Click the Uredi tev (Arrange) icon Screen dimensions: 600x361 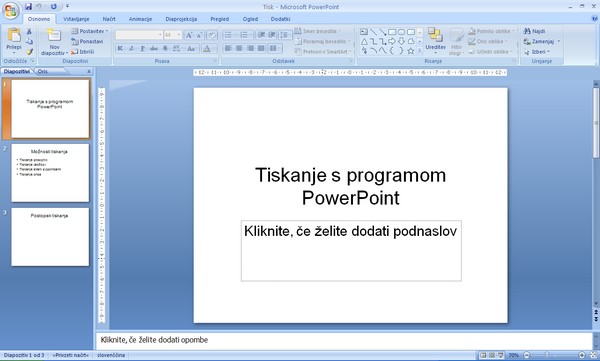tap(435, 34)
